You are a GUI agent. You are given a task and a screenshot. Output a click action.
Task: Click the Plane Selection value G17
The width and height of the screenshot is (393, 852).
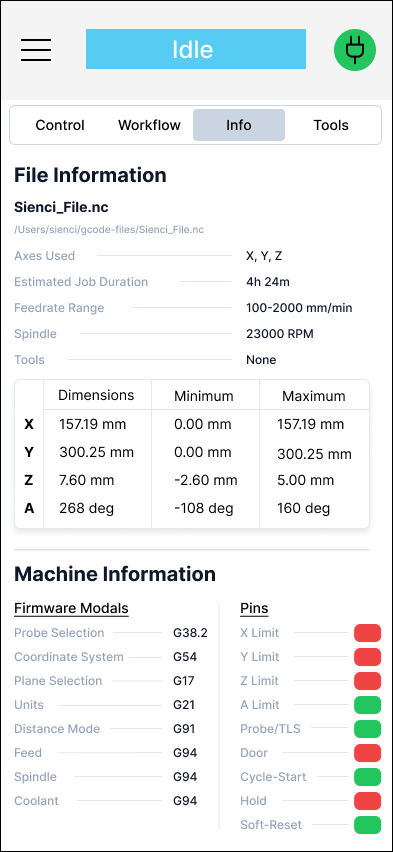click(184, 681)
